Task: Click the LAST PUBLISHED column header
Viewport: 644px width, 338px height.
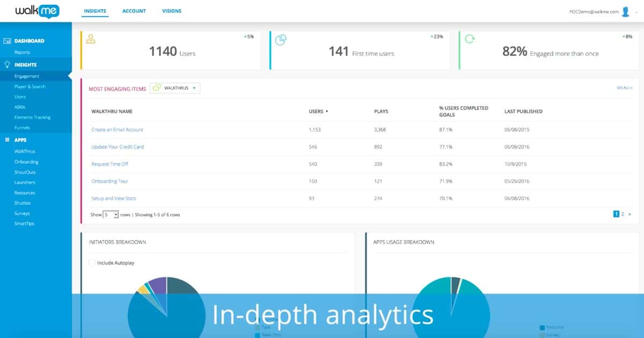Action: pyautogui.click(x=523, y=112)
